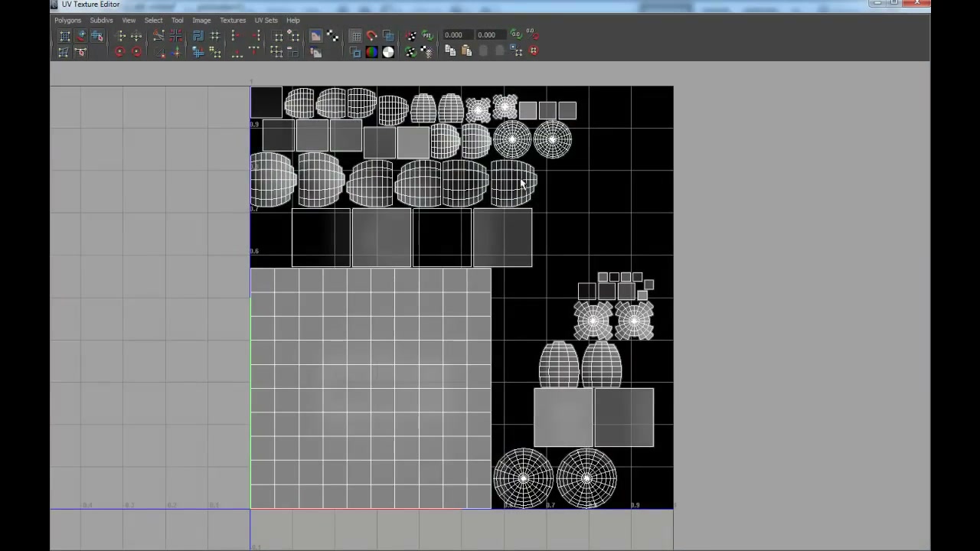980x551 pixels.
Task: Open the Textures menu
Action: (233, 20)
